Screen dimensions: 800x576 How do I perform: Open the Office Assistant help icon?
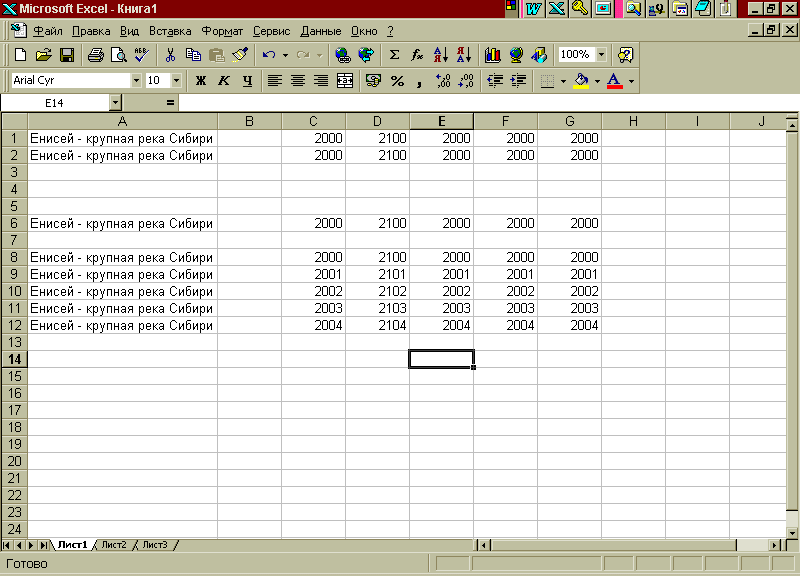point(625,55)
